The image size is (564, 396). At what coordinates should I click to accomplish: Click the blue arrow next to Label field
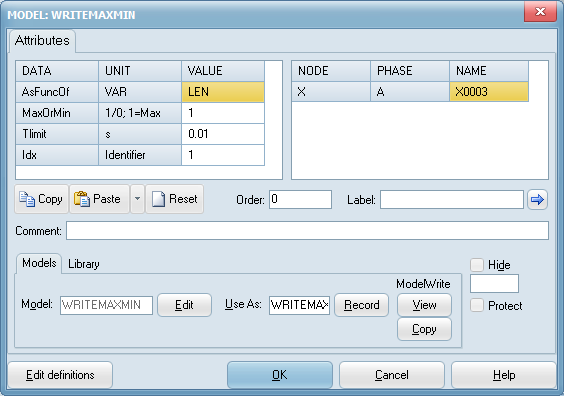[x=537, y=199]
